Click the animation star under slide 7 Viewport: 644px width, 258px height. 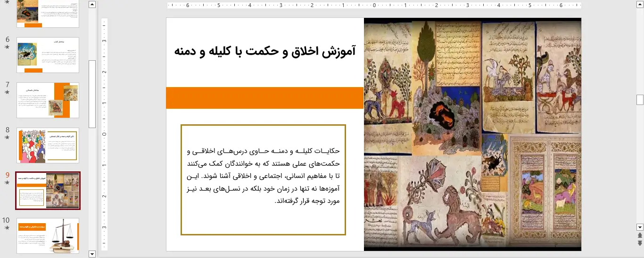[7, 93]
